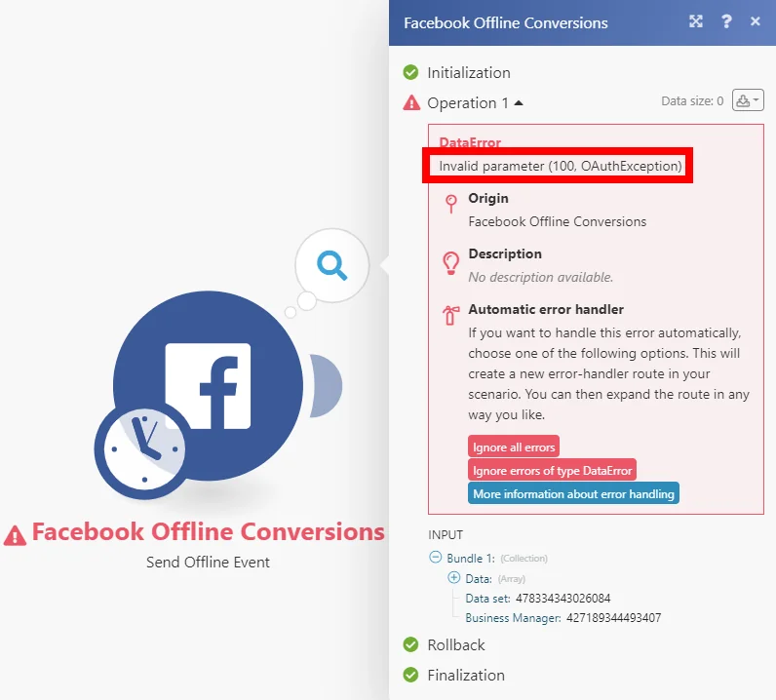776x700 pixels.
Task: Click the clock schedule icon on module
Action: (144, 449)
